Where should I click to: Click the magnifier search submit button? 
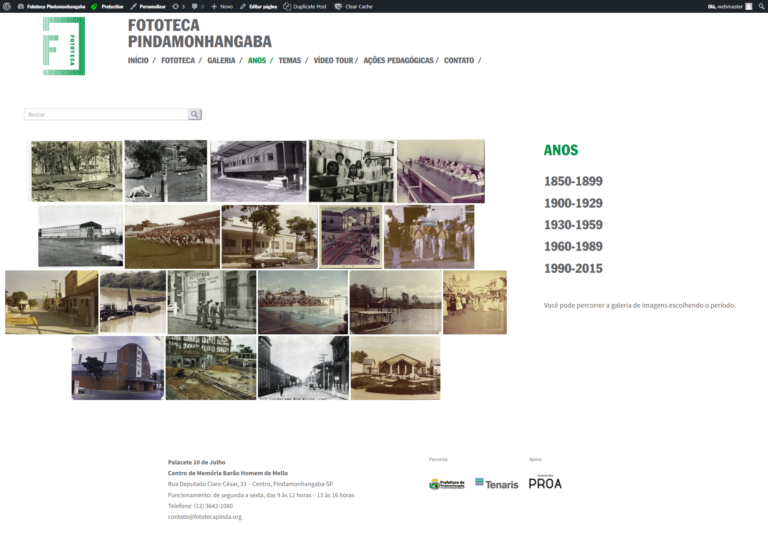coord(195,115)
